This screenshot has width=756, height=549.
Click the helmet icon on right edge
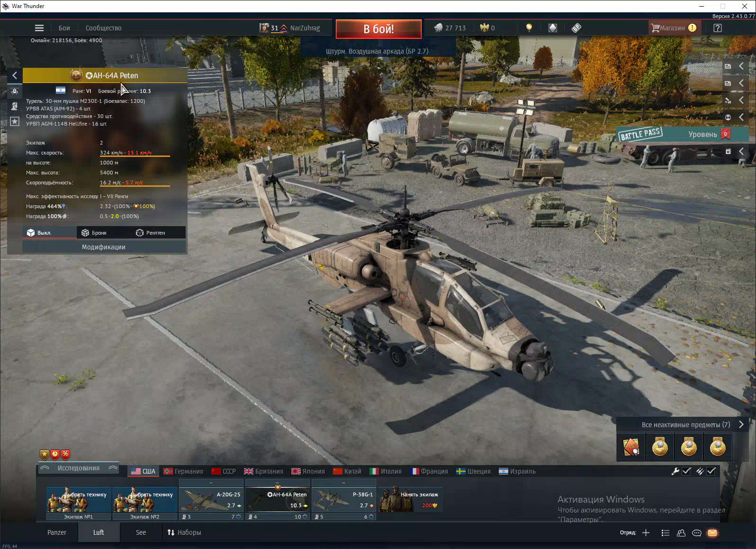pos(728,117)
